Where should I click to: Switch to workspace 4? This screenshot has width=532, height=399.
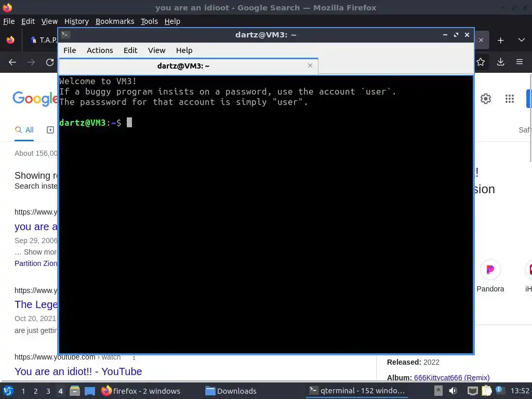(60, 391)
